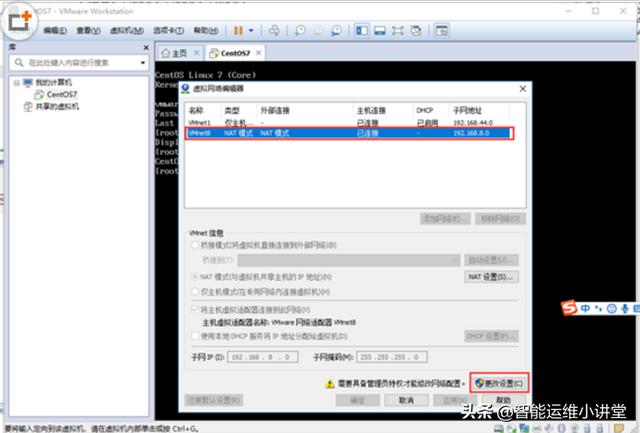Click the revert to snapshot toolbar icon

tap(318, 31)
